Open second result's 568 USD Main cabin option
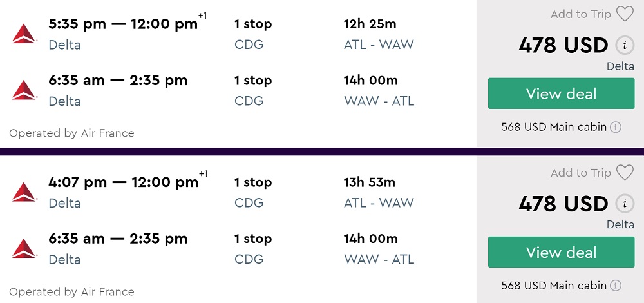 [x=554, y=286]
